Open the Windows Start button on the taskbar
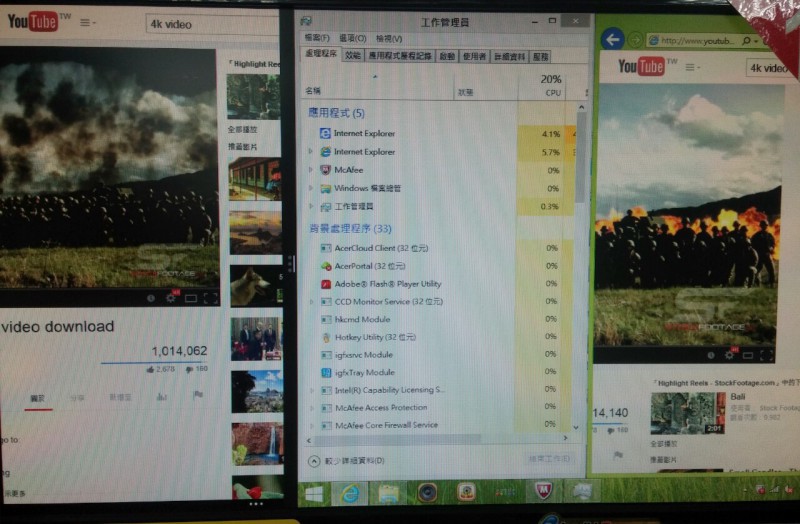The width and height of the screenshot is (800, 524). (x=314, y=493)
